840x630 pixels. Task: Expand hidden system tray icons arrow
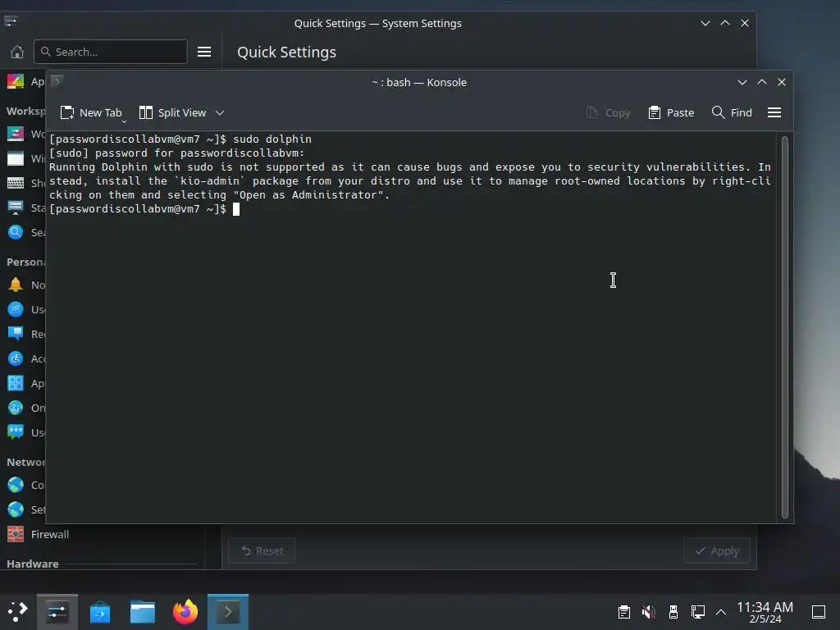[721, 612]
